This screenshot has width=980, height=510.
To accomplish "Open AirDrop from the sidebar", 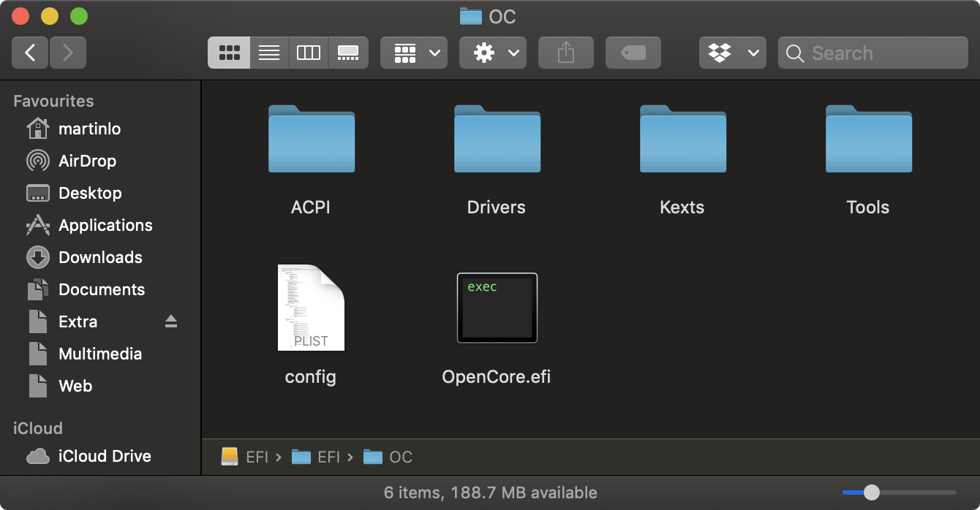I will click(87, 161).
